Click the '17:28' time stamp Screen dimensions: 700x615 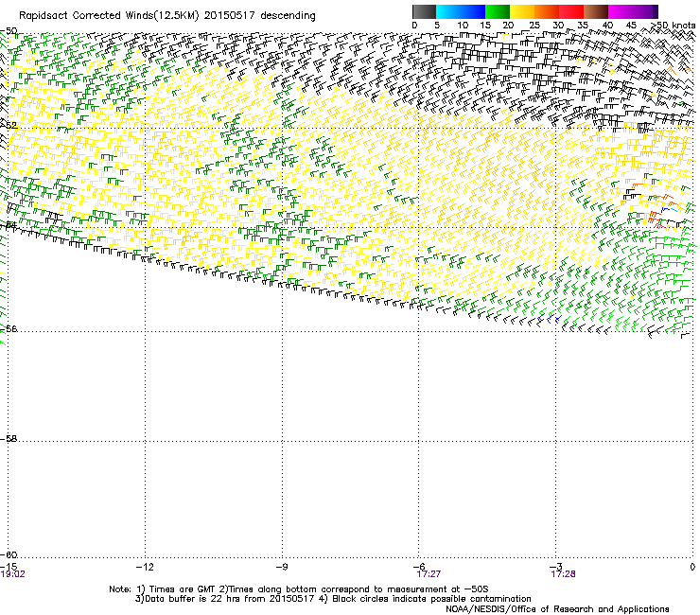(563, 574)
